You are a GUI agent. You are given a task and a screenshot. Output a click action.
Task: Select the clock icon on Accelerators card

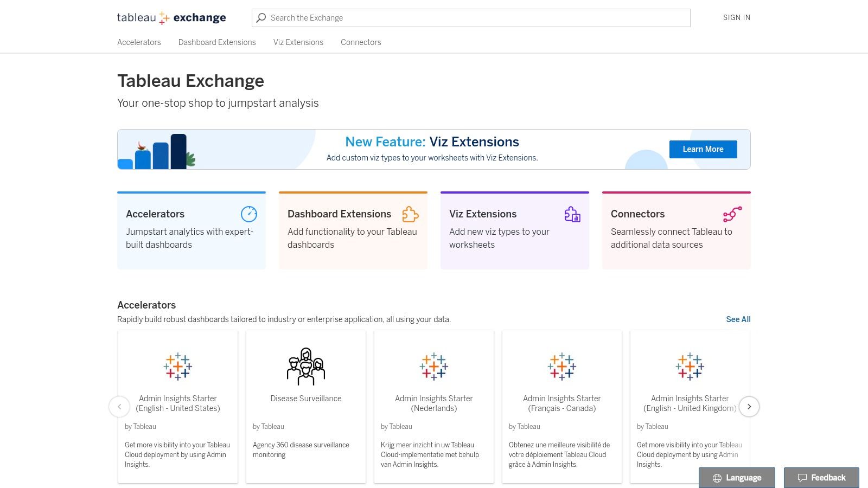249,214
